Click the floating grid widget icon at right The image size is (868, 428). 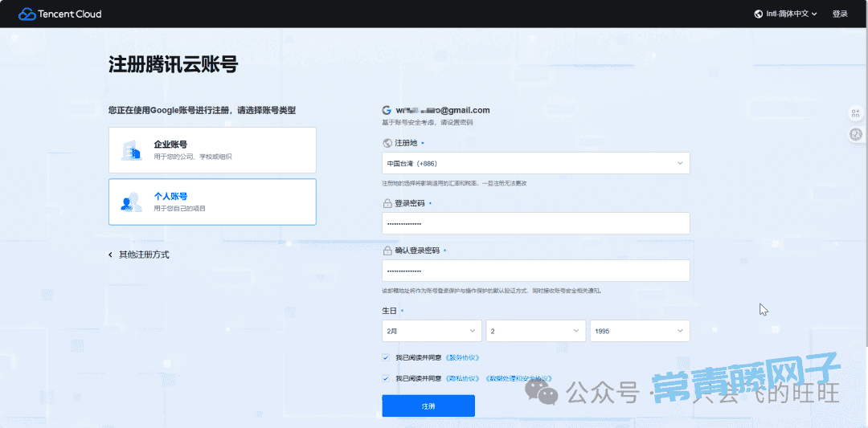click(x=856, y=113)
